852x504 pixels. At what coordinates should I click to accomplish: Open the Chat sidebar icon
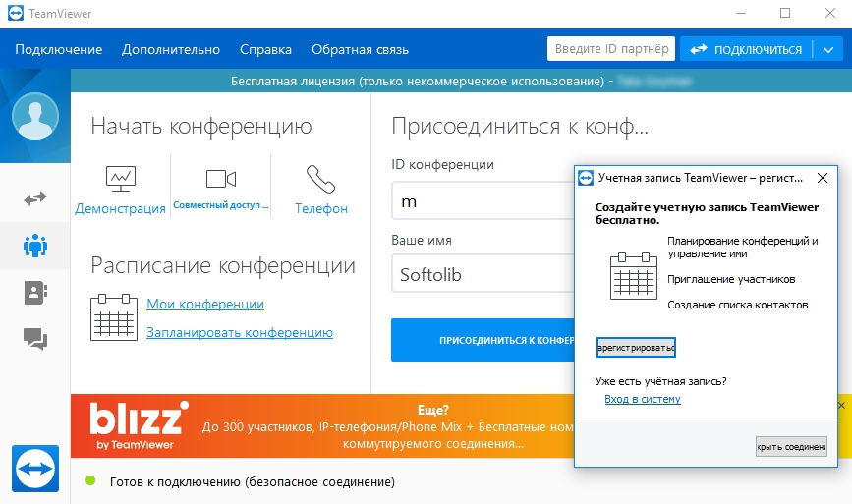click(x=35, y=340)
